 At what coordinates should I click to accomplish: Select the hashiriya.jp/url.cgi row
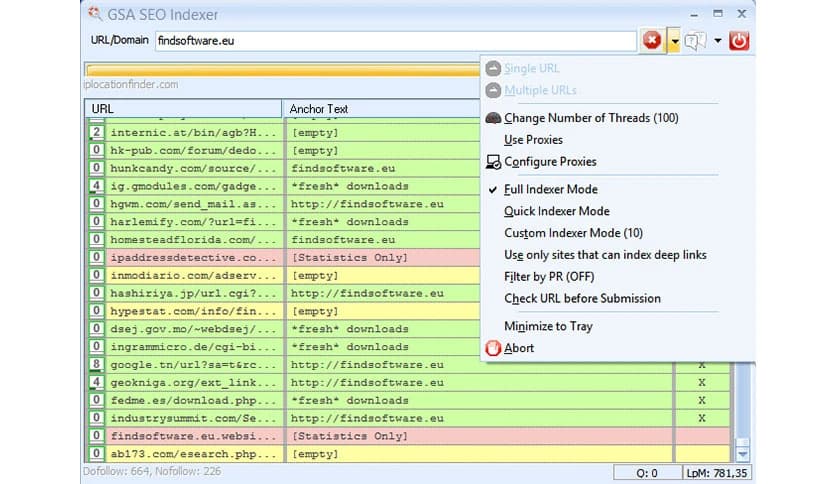click(x=283, y=293)
